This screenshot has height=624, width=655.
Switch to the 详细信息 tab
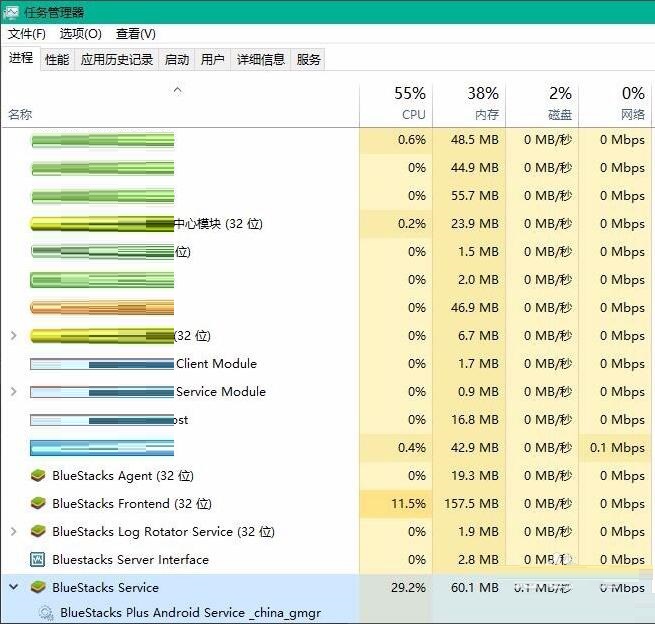pos(261,60)
